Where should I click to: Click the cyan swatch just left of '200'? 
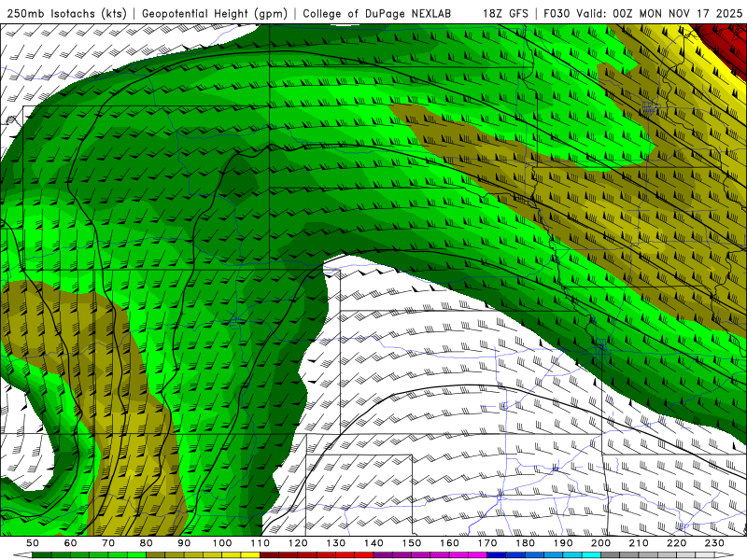pos(591,555)
